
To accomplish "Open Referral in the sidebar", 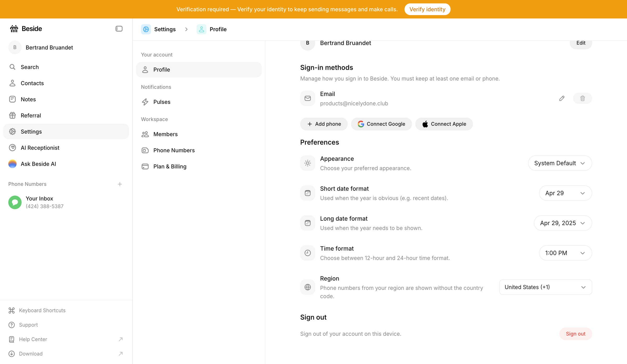I will (x=66, y=115).
